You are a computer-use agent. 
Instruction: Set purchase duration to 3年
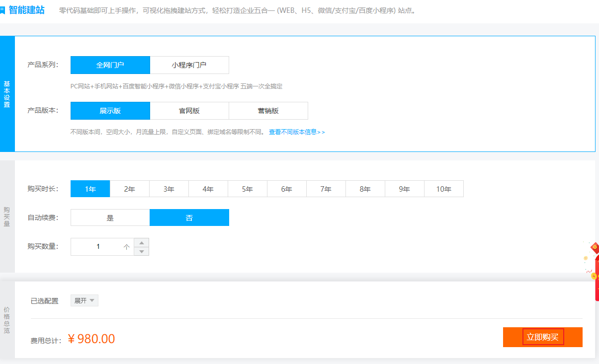(x=169, y=189)
